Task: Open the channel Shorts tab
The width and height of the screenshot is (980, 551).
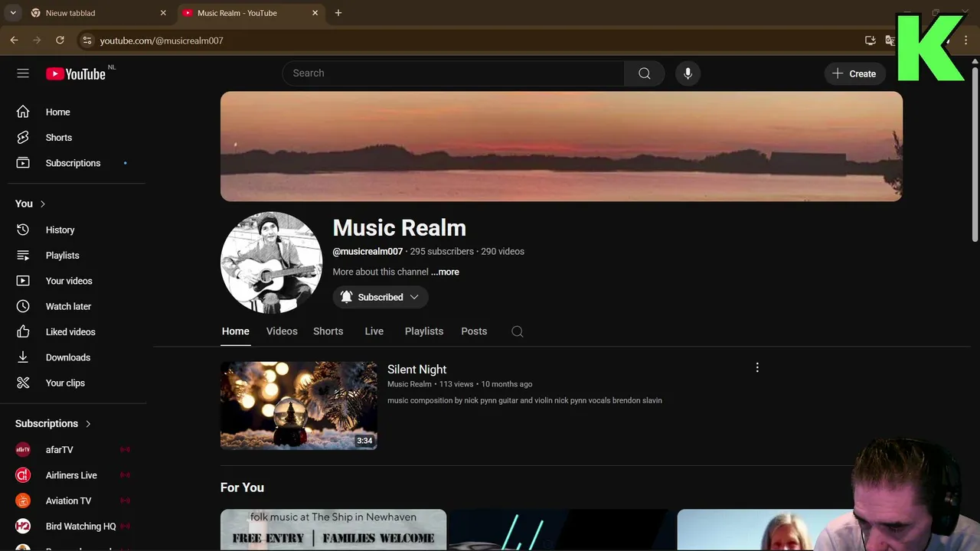Action: [328, 331]
